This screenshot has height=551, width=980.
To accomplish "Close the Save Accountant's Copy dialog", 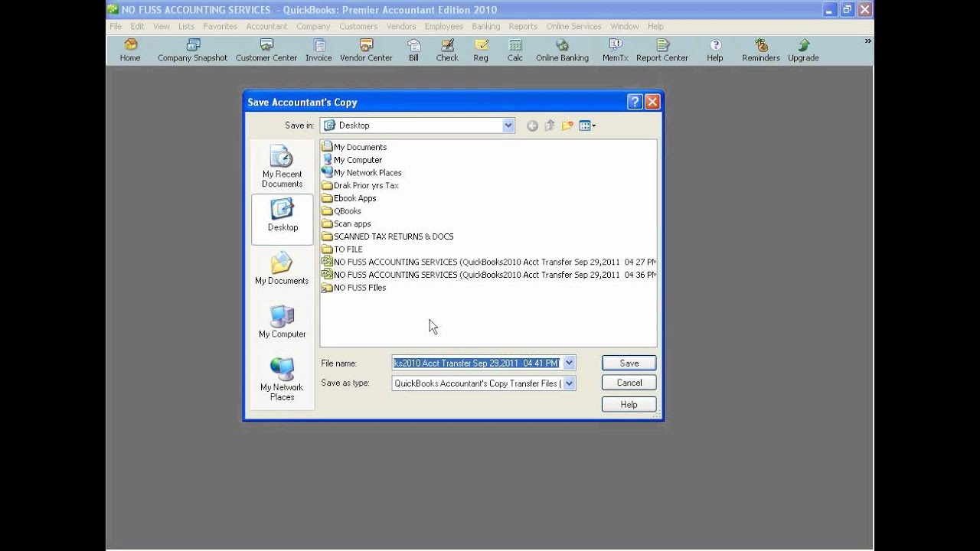I will click(x=652, y=102).
